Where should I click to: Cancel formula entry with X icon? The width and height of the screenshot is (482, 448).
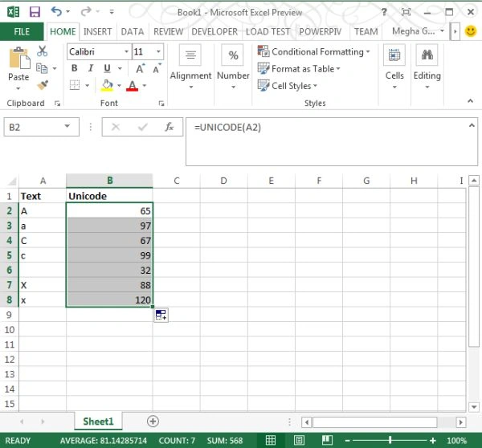[x=116, y=127]
